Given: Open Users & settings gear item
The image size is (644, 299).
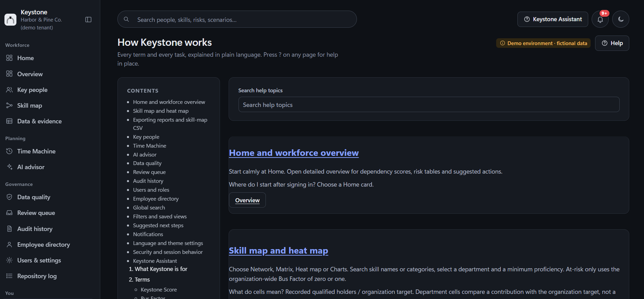Looking at the screenshot, I should [x=39, y=260].
